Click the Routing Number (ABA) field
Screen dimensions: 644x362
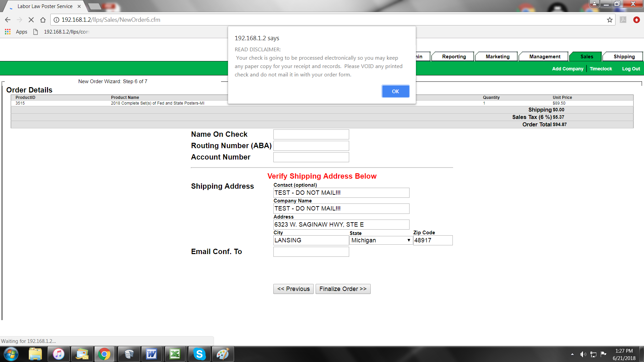311,146
